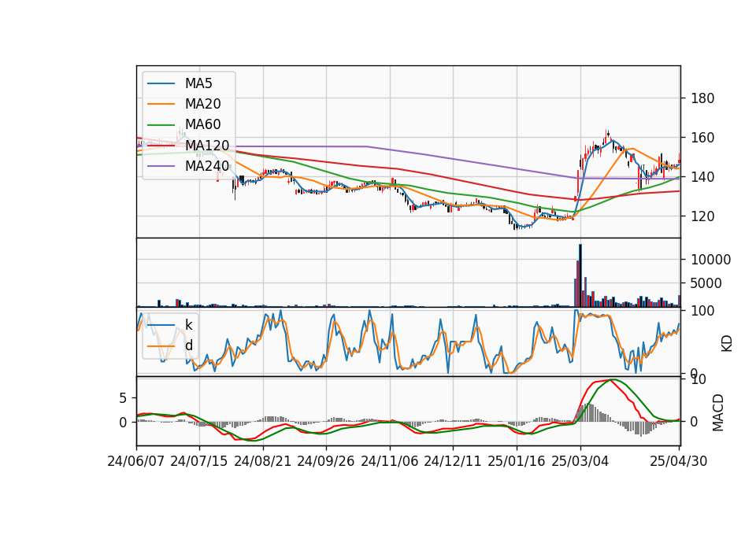The height and width of the screenshot is (543, 756).
Task: Click the 100 tick on KD axis
Action: (x=702, y=311)
